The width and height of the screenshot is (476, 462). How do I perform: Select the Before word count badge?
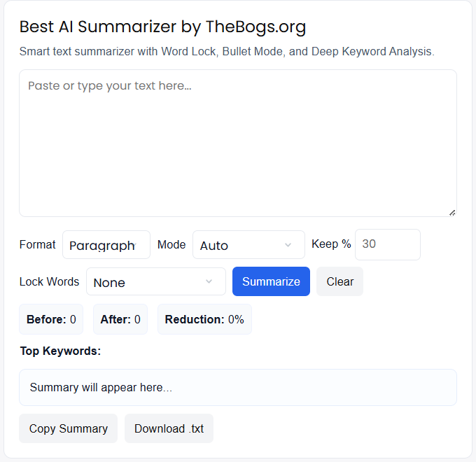[x=51, y=319]
